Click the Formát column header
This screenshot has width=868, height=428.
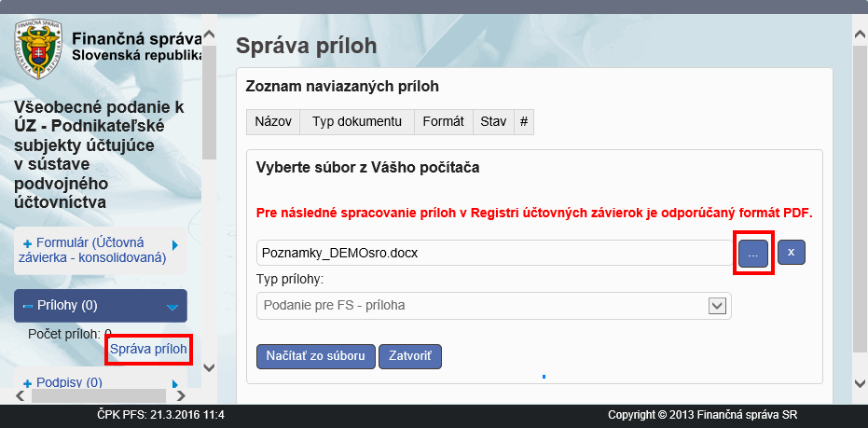pos(443,122)
